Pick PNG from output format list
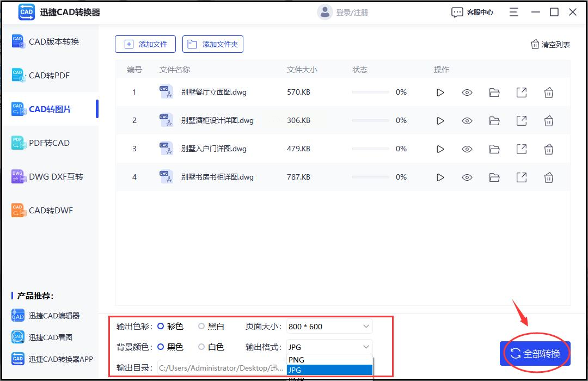The width and height of the screenshot is (588, 381). click(x=329, y=360)
